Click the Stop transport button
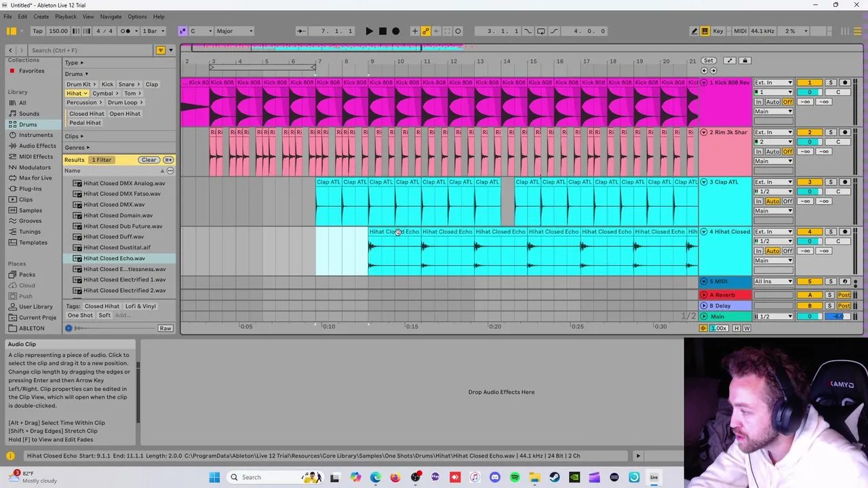The width and height of the screenshot is (868, 488). click(x=382, y=31)
